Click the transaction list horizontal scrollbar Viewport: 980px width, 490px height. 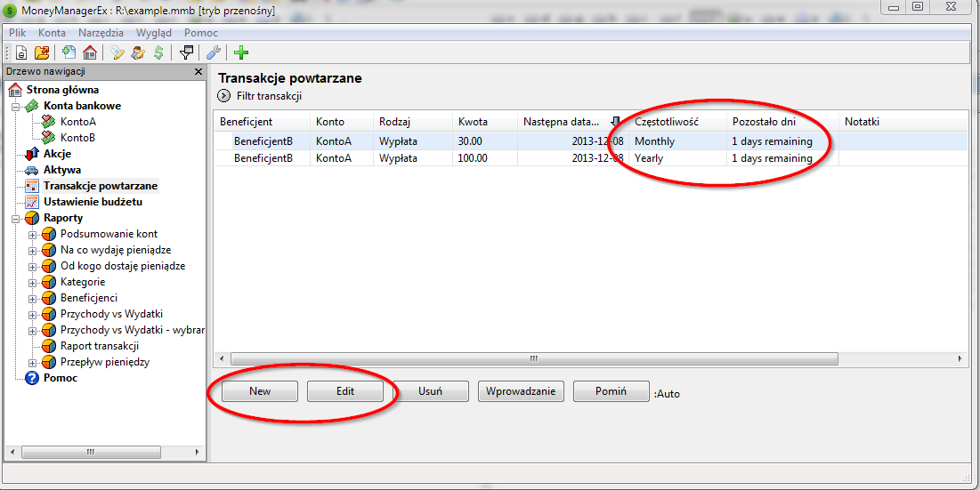point(534,359)
